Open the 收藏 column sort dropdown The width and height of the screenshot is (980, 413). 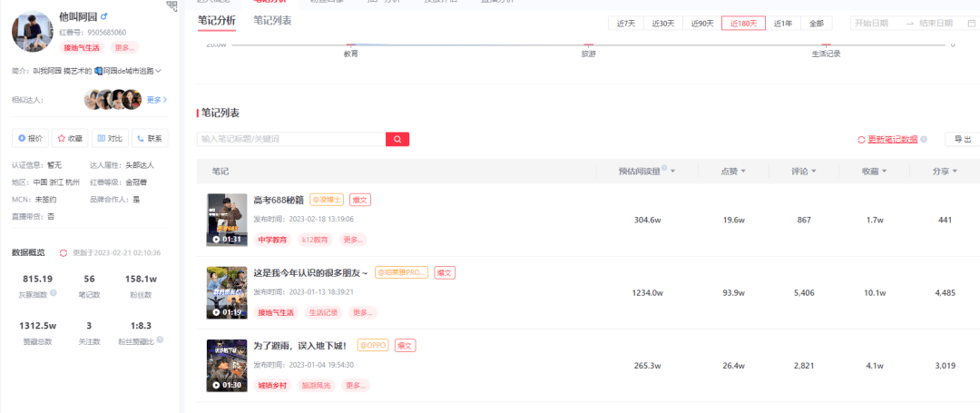888,172
